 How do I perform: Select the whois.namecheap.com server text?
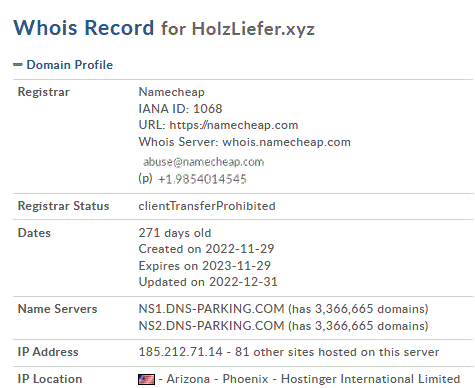[286, 142]
